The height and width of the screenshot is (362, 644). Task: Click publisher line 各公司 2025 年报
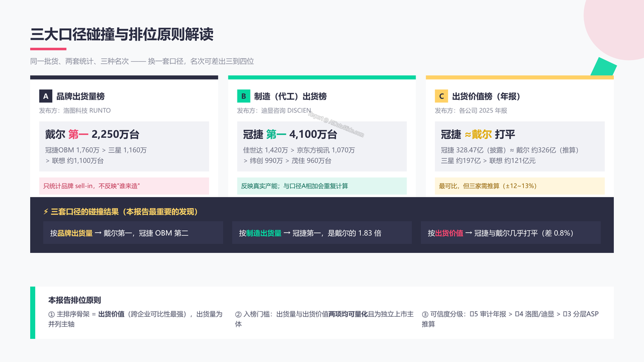click(x=471, y=110)
